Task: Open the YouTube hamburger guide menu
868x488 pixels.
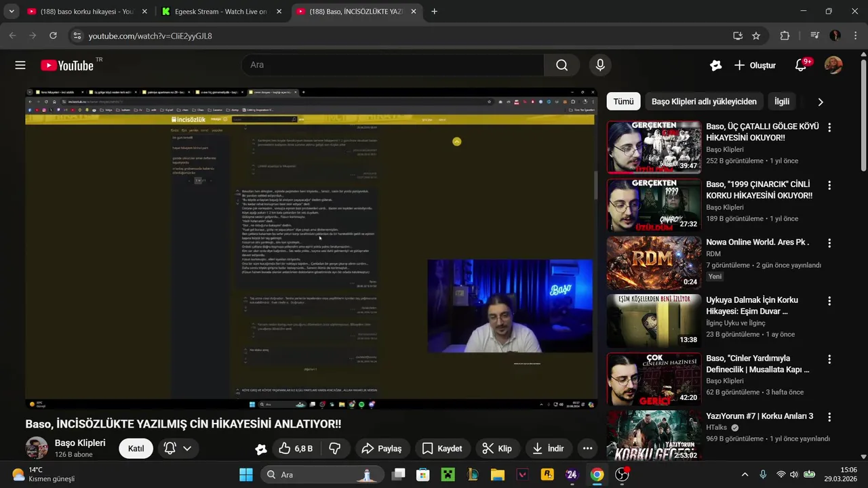Action: point(20,65)
